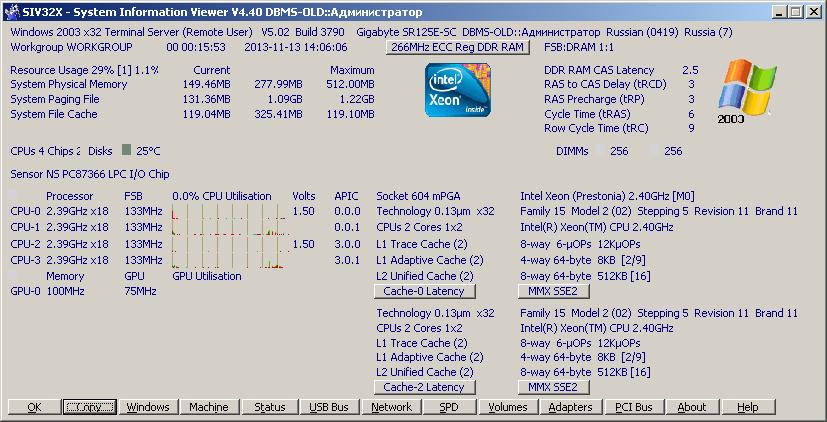Screen dimensions: 827x422
Task: Click the grey disk temperature indicator square
Action: [126, 150]
